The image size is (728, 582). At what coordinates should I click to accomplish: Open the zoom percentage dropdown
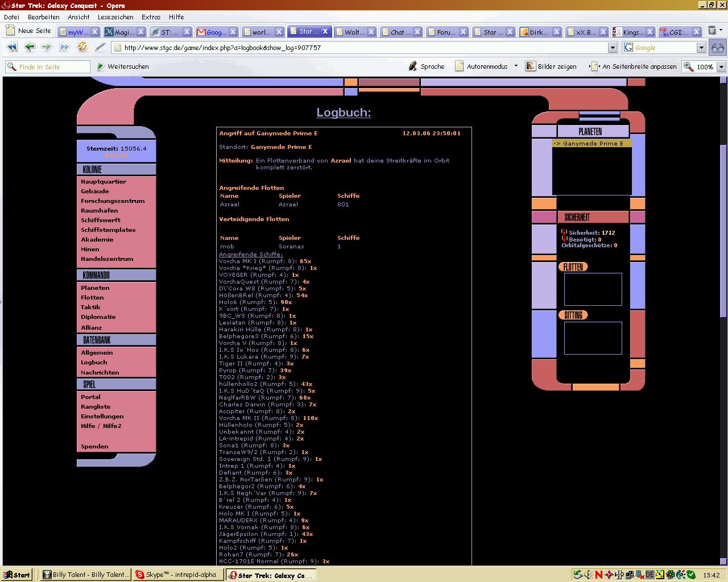[721, 66]
